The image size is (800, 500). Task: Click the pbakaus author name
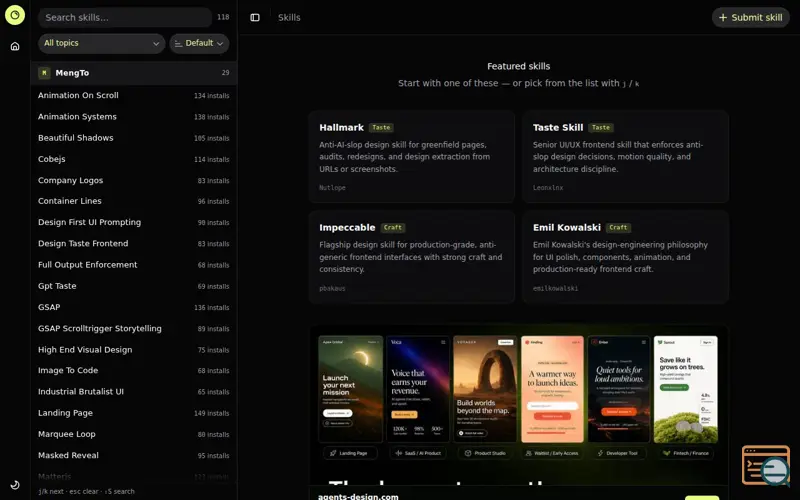pos(332,288)
